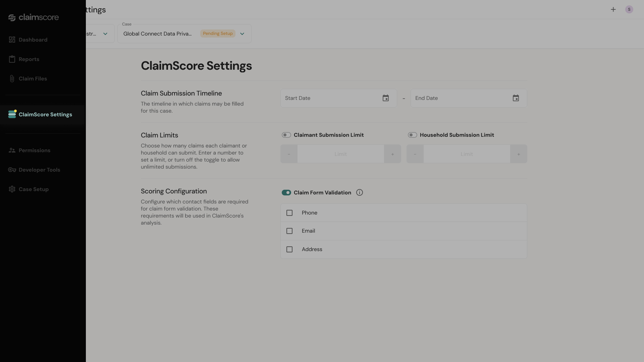Check the Phone checkbox
The height and width of the screenshot is (362, 644).
tap(289, 213)
